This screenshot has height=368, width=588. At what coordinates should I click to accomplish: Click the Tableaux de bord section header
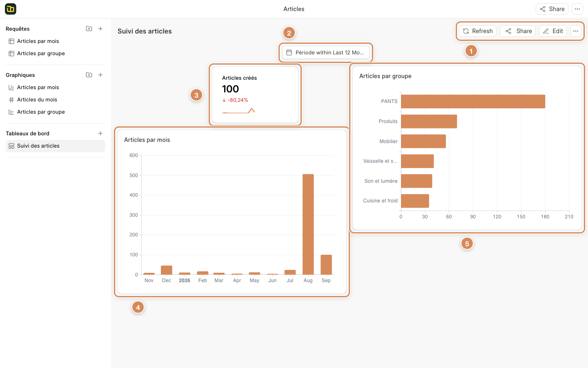27,133
